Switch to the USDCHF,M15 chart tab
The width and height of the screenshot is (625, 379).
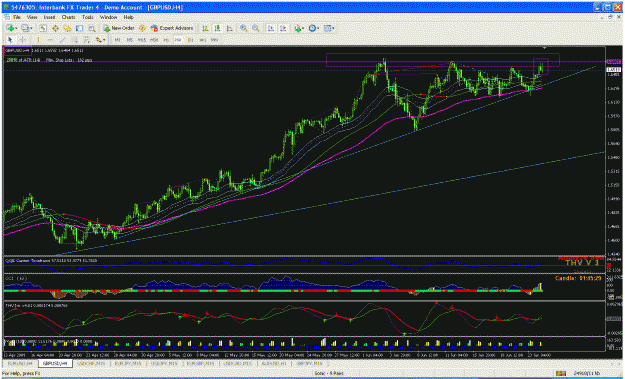(91, 363)
